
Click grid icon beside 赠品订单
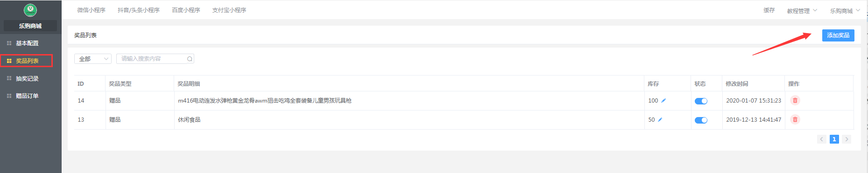tap(9, 96)
